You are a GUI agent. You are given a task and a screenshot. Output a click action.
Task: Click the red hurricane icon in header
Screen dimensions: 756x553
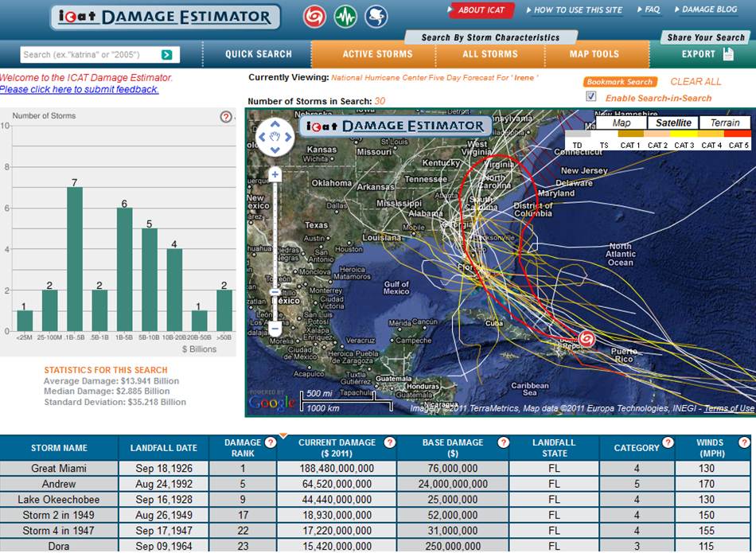[314, 17]
